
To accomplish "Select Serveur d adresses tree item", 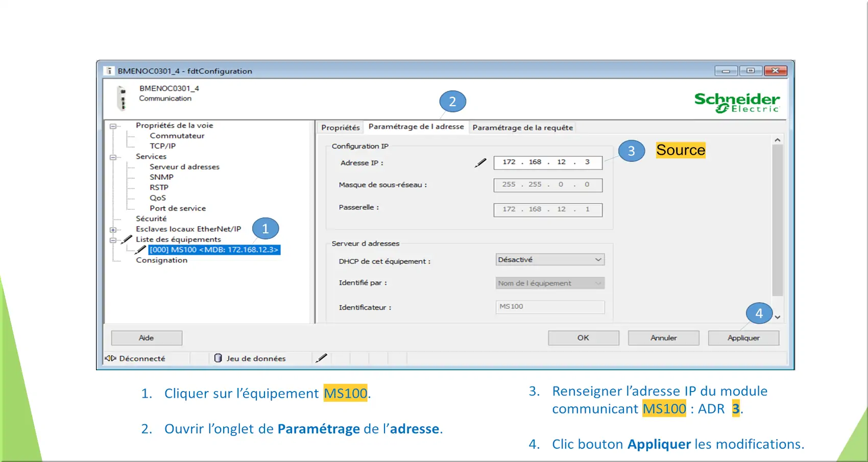I will click(184, 167).
